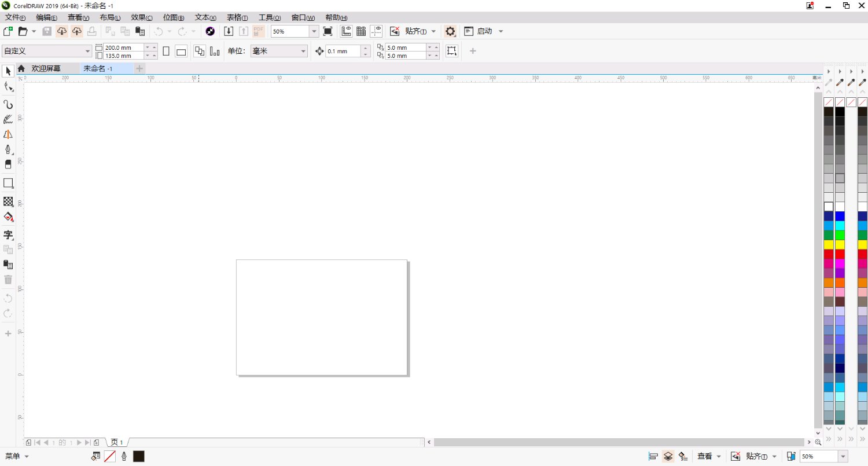Create a new document
This screenshot has height=466, width=868.
[x=8, y=31]
